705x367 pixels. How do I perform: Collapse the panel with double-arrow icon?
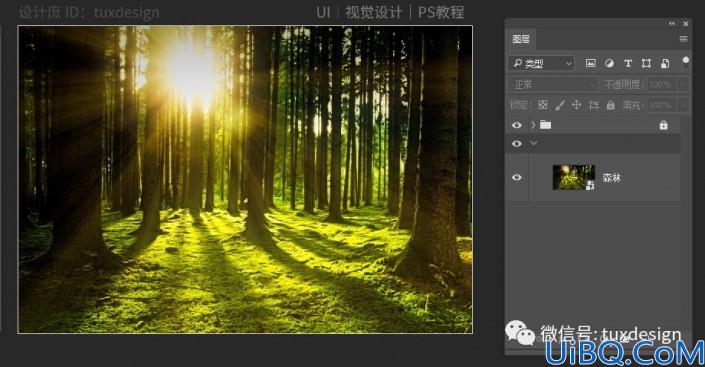coord(672,24)
